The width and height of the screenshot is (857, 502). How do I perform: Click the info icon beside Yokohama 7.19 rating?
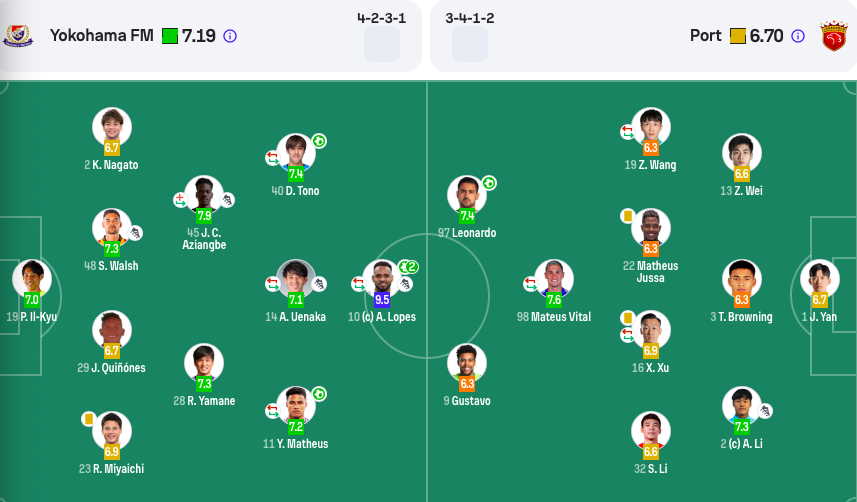230,36
